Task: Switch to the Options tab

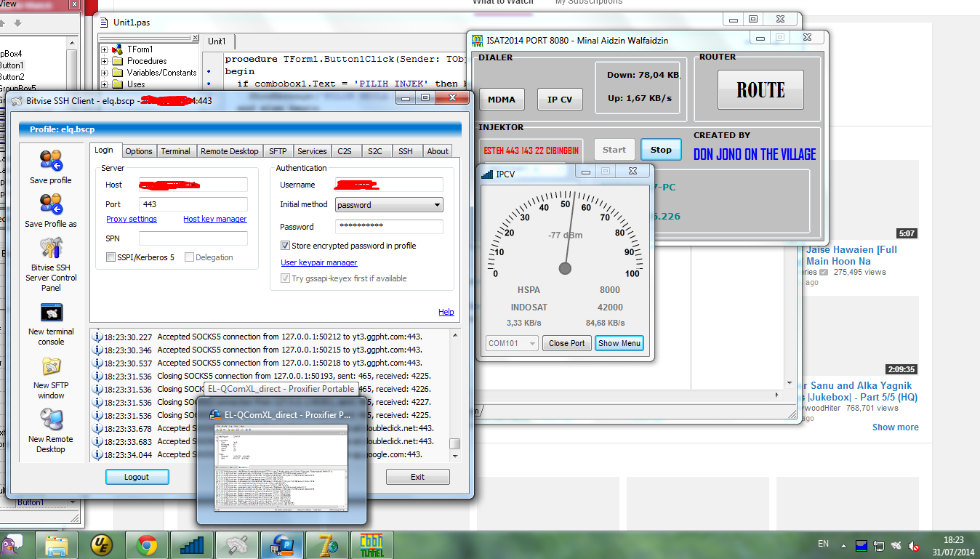Action: click(138, 151)
